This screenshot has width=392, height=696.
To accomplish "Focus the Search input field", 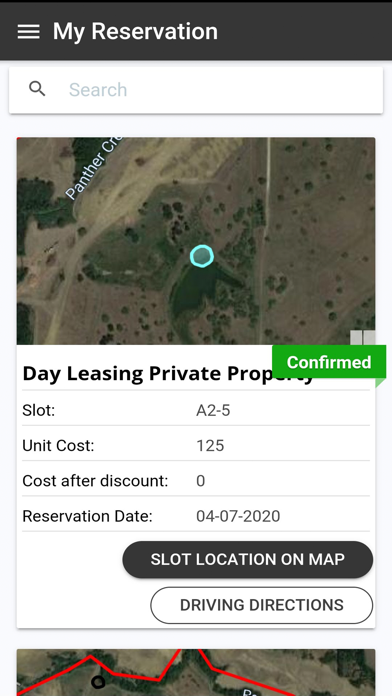I will 196,90.
